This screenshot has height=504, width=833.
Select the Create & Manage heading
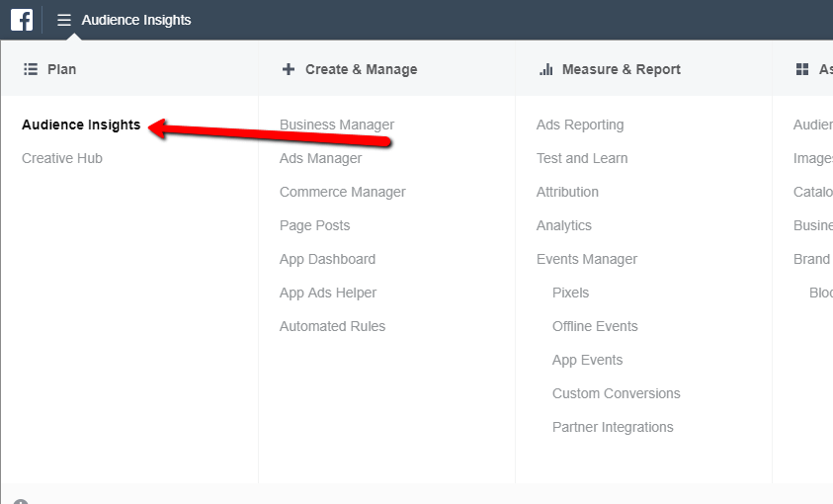pyautogui.click(x=362, y=69)
